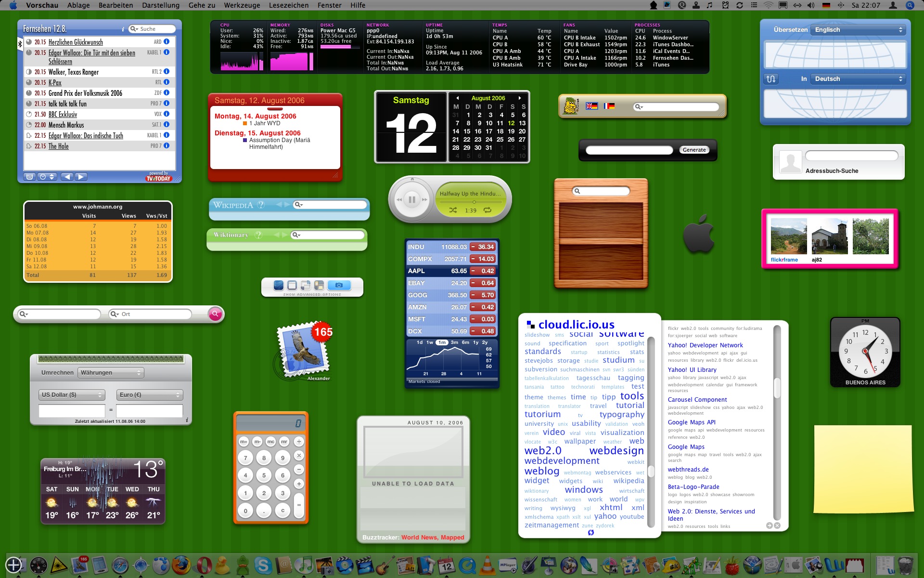This screenshot has height=578, width=924.
Task: Open info for Herzlichen Glückwunsch TV listing
Action: [167, 42]
